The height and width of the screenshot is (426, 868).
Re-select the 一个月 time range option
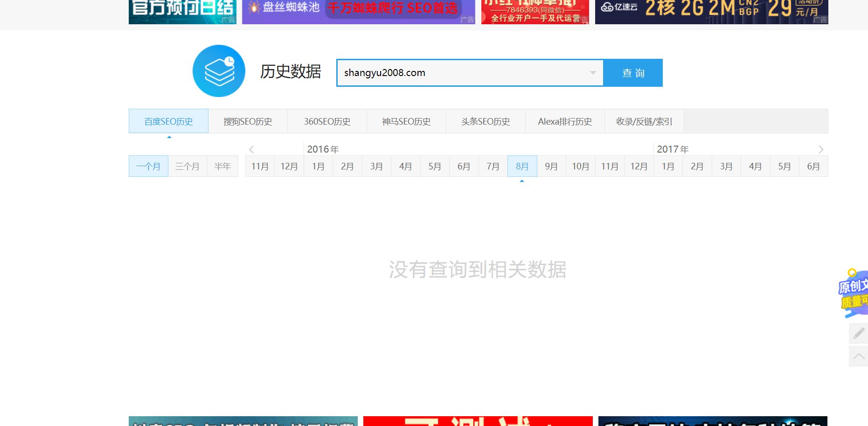click(x=148, y=166)
